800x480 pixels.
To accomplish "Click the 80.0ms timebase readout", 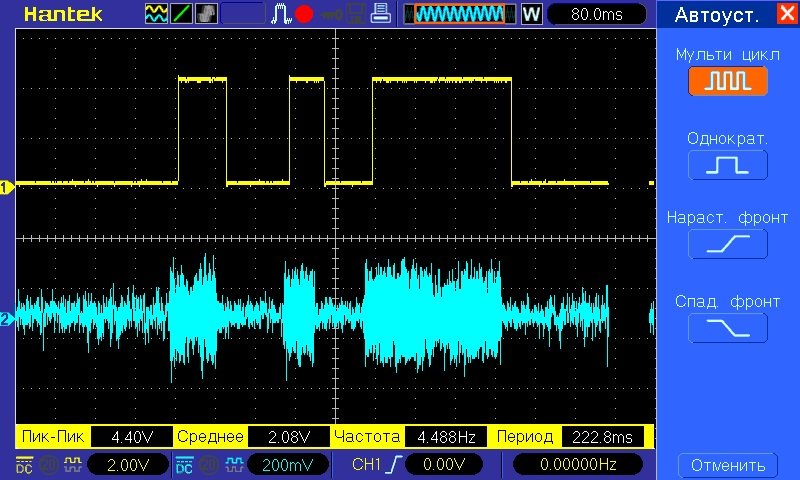I will [x=596, y=14].
